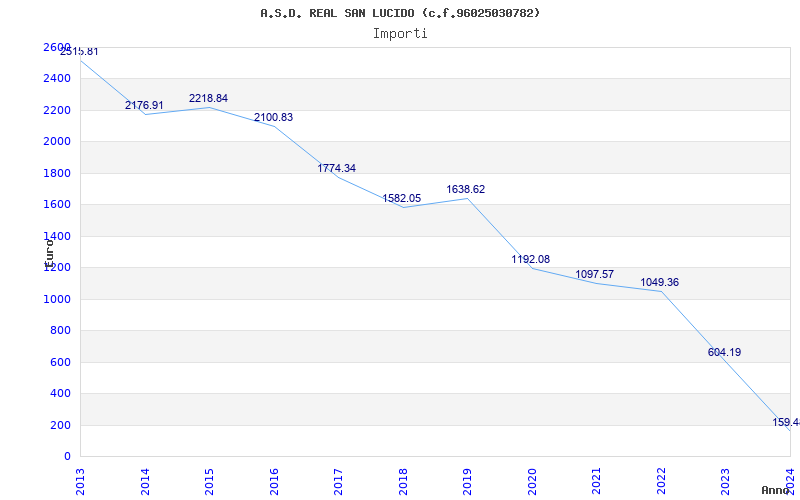Click the 'Importi' subtitle
Viewport: 800px width, 500px height.
(x=400, y=34)
